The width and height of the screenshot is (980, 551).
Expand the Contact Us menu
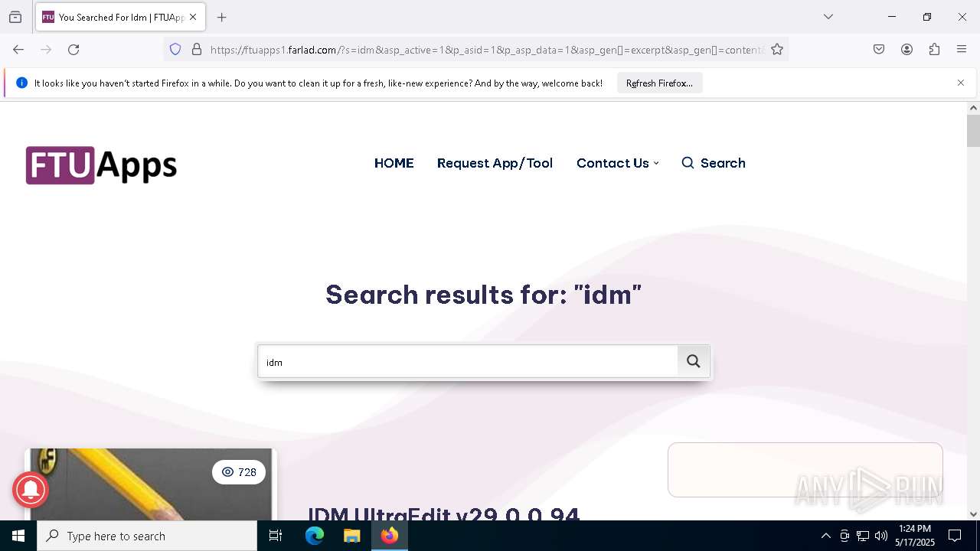pos(617,163)
